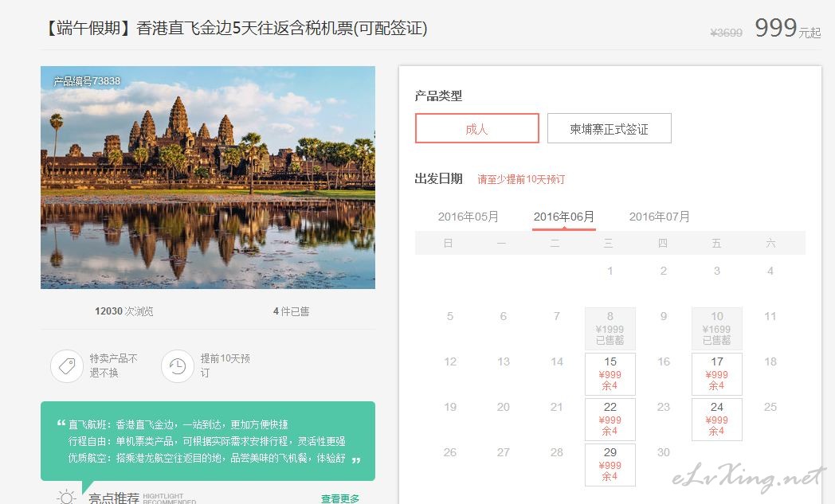Click the 产品类型 heading
835x504 pixels.
pos(438,96)
